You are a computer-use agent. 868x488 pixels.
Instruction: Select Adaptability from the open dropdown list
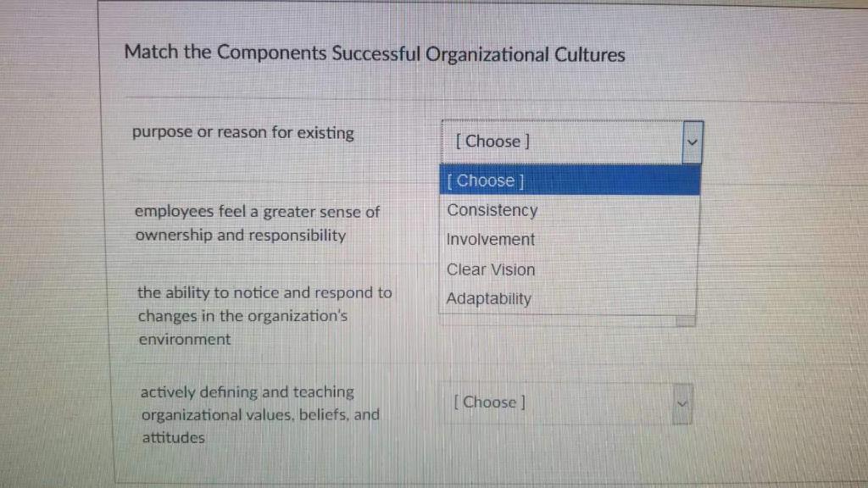coord(488,298)
